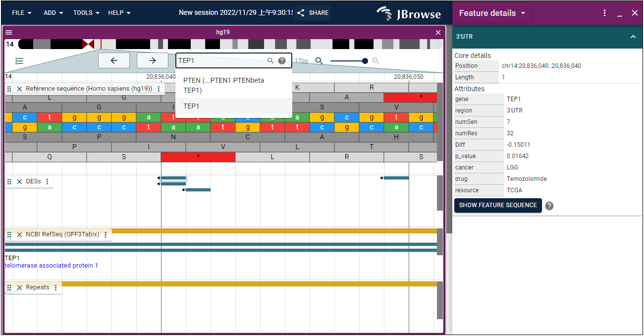
Task: Close the Repeats track
Action: pyautogui.click(x=19, y=287)
